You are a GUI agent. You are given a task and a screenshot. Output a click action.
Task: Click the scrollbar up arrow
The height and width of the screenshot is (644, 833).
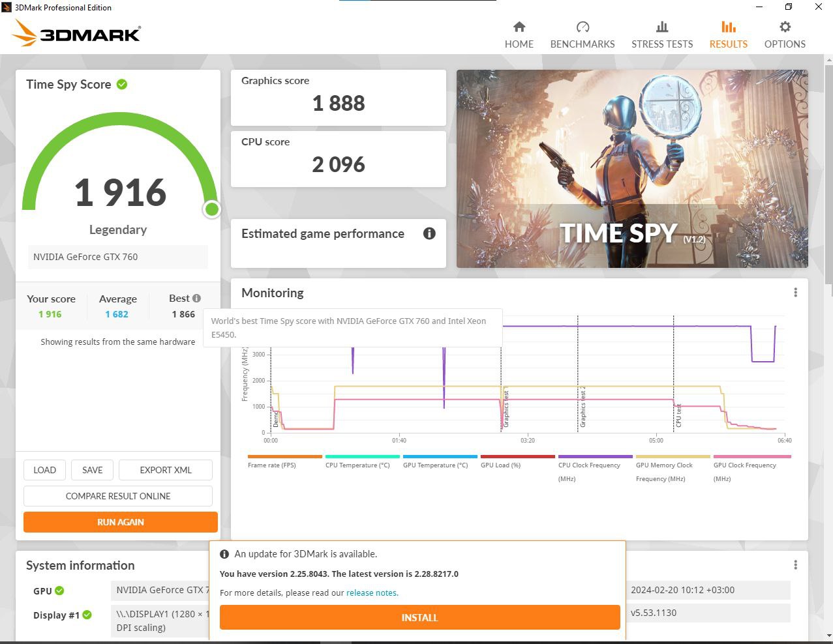click(828, 60)
